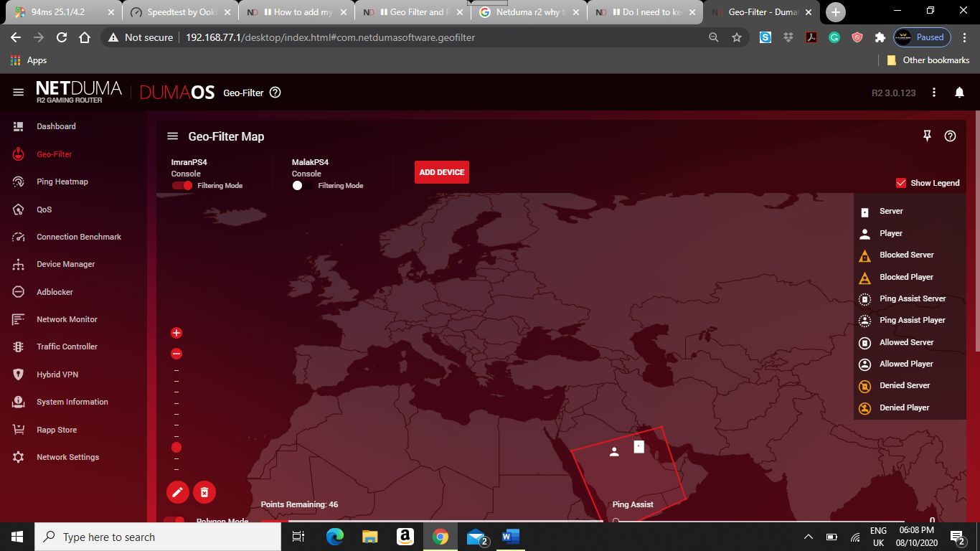Viewport: 980px width, 551px height.
Task: Toggle ImranPS4 Filtering Mode switch
Action: 182,185
